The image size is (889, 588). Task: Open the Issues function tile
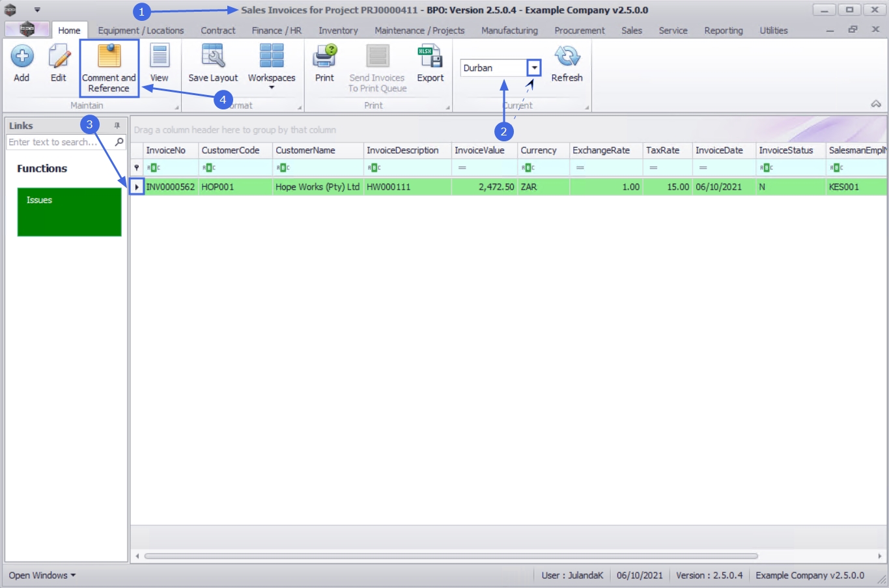click(69, 212)
